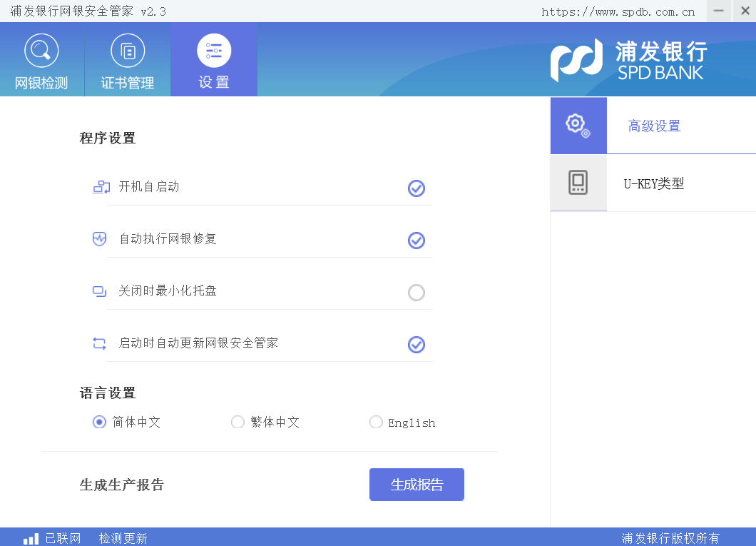The image size is (756, 546).
Task: Switch to the 设置 tab label
Action: point(214,83)
